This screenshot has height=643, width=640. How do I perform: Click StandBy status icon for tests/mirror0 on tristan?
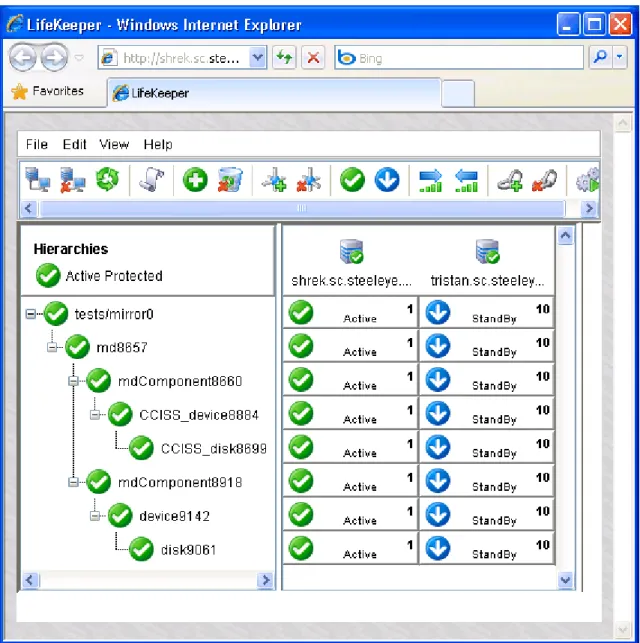point(438,312)
